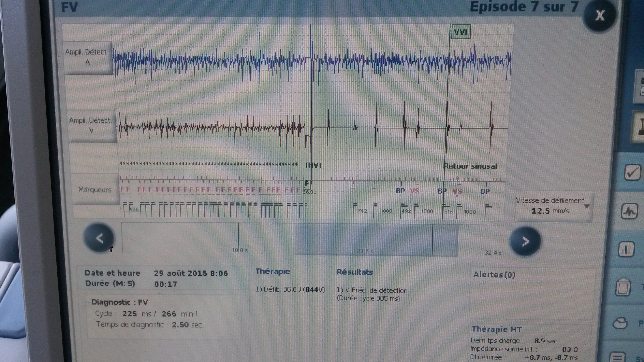This screenshot has height=362, width=644.
Task: Open the clipboard icon in sidebar
Action: pyautogui.click(x=623, y=287)
